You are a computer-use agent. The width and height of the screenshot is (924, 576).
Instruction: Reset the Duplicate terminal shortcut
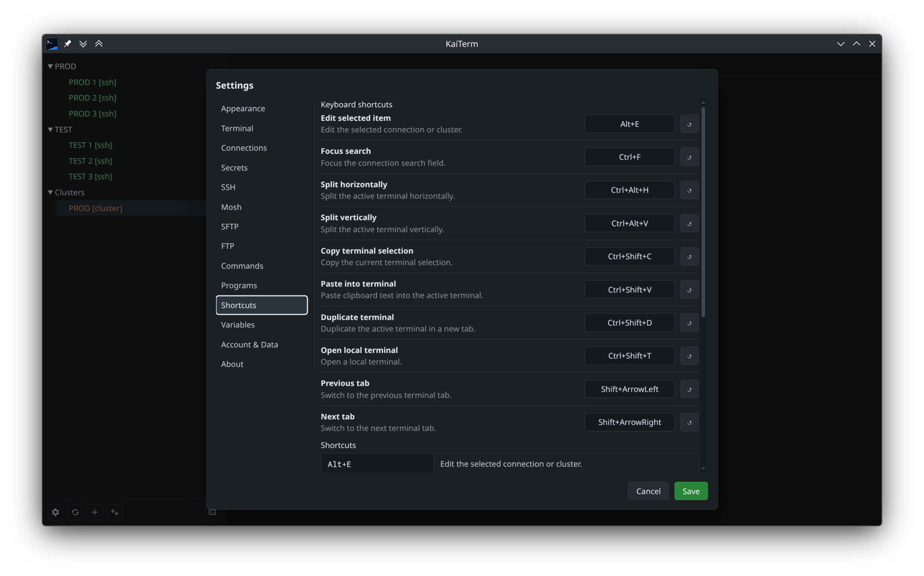click(689, 323)
